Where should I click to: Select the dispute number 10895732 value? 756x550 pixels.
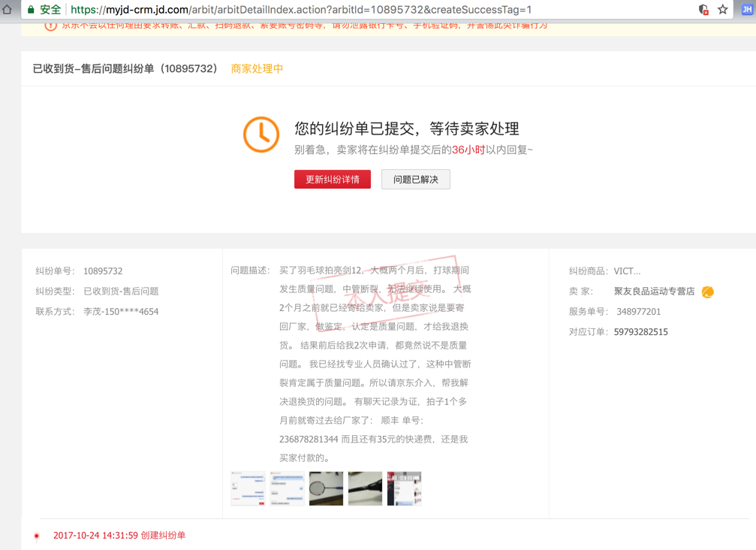click(x=103, y=271)
